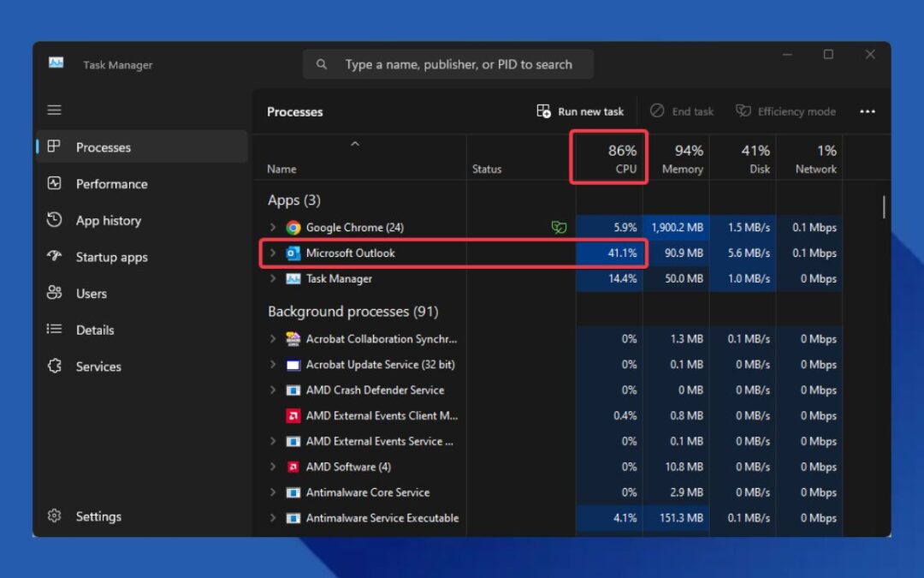924x578 pixels.
Task: Toggle Efficiency mode in the toolbar
Action: (x=785, y=111)
